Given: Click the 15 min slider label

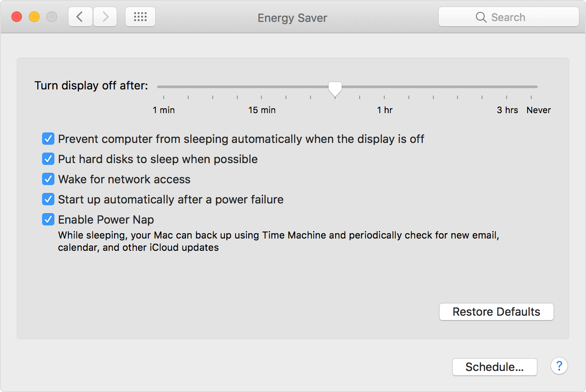Looking at the screenshot, I should [x=262, y=110].
